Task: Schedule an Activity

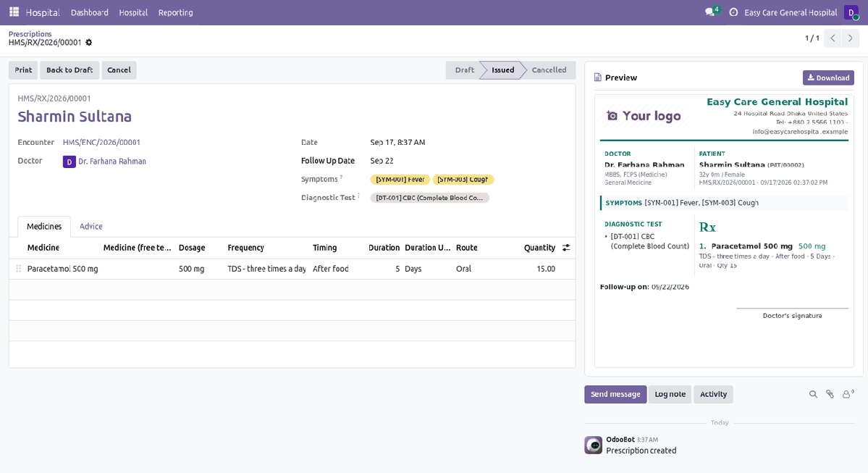Action: click(x=713, y=394)
